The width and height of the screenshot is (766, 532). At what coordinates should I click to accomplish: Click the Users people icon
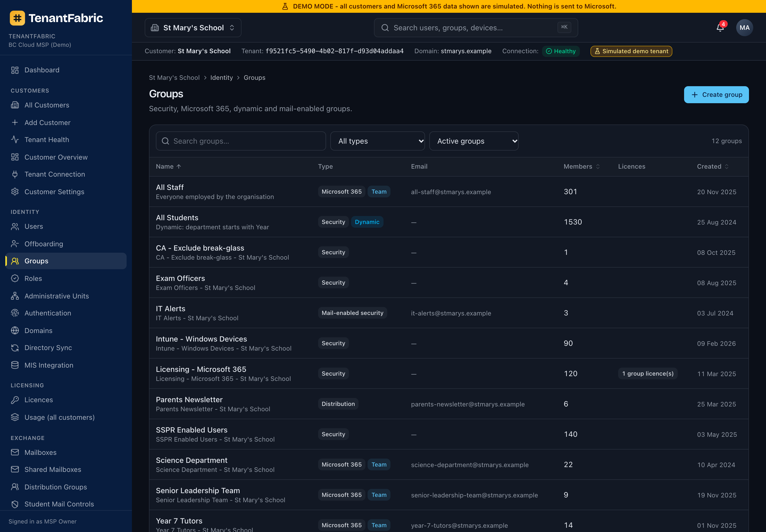pos(15,226)
